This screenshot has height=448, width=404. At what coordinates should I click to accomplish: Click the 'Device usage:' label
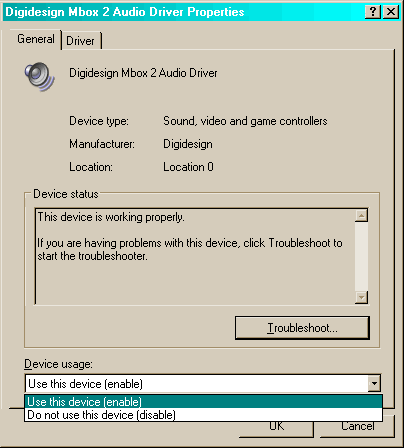[58, 364]
